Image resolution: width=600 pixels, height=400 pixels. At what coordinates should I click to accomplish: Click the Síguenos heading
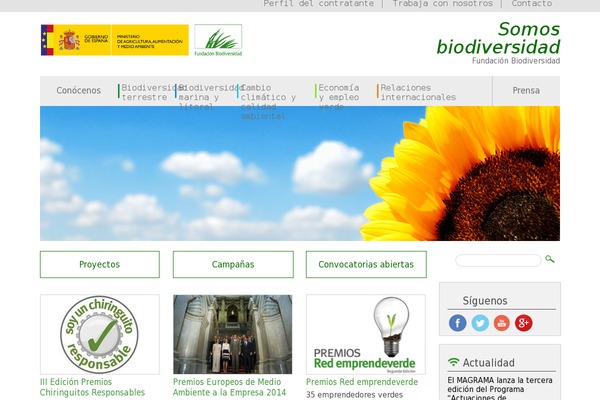tap(485, 301)
